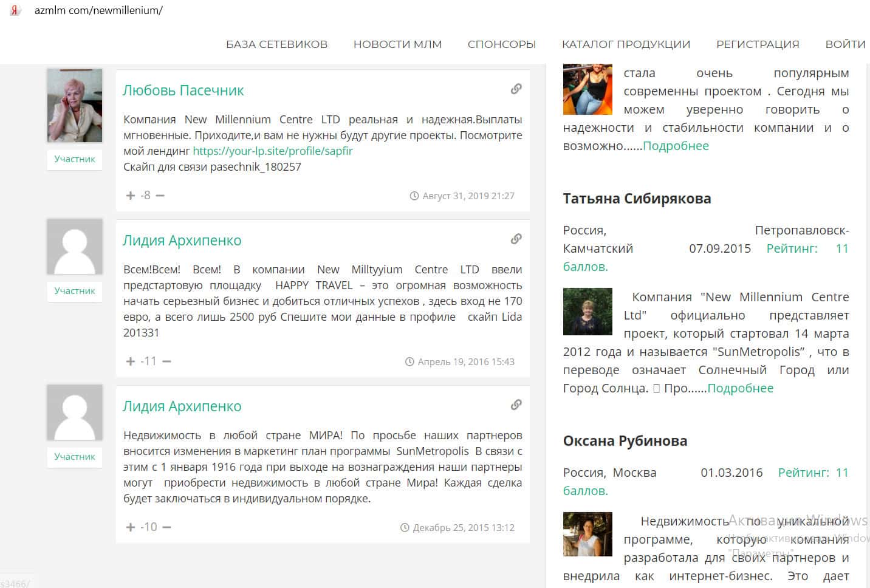Click the Участник badge beside the HAPPY TRAVEL comment
The image size is (870, 588).
click(75, 291)
